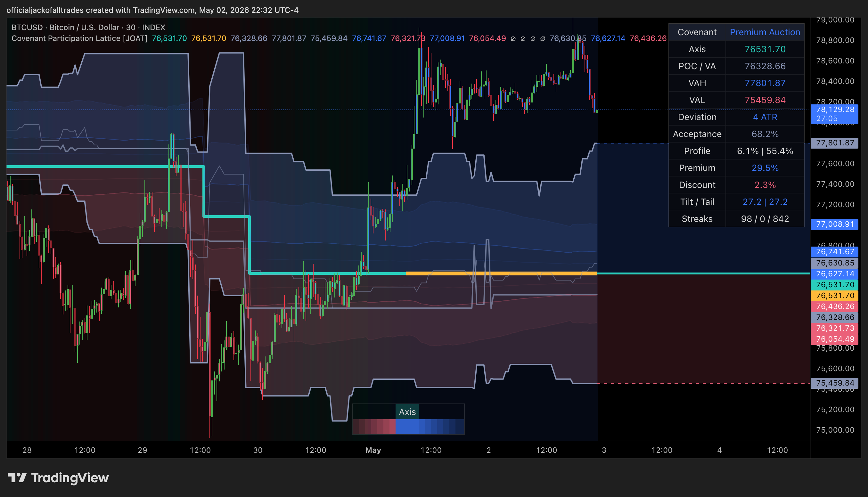868x497 pixels.
Task: Click the orange 76,531.70 price label
Action: (x=834, y=296)
